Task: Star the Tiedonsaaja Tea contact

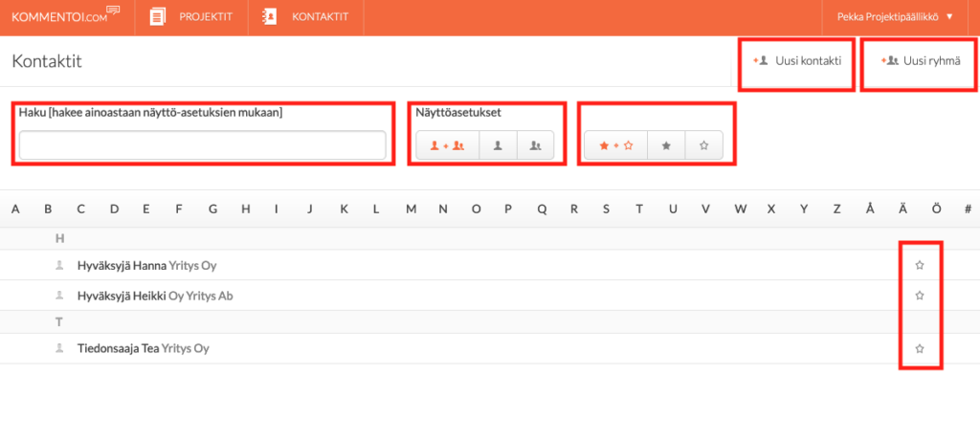Action: coord(920,348)
